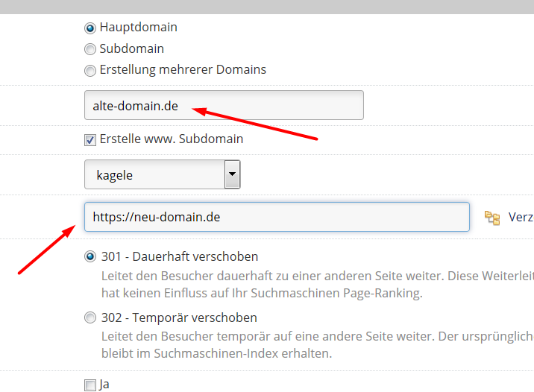The image size is (534, 392).
Task: Click the "Erstelle www. Subdomain" label text
Action: pos(172,139)
